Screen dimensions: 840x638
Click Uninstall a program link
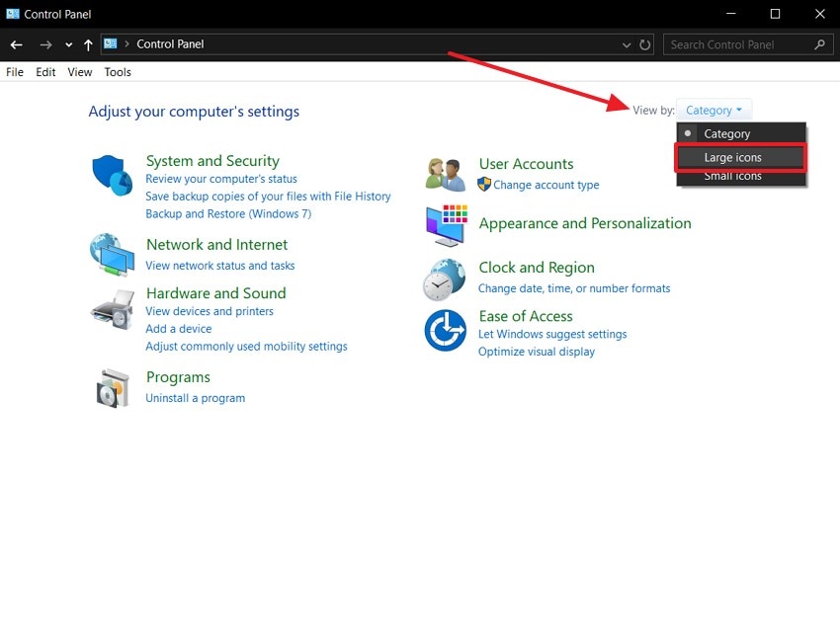click(x=195, y=398)
